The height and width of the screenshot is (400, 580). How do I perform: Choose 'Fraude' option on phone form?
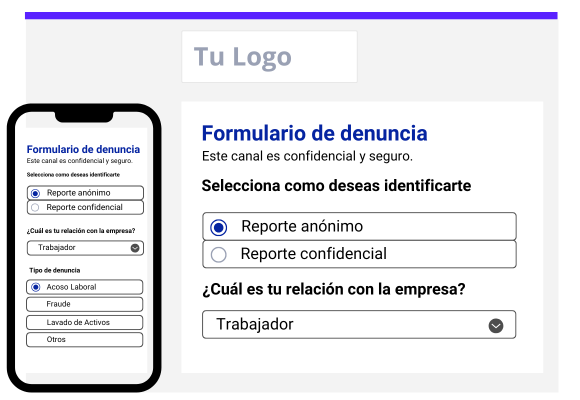pos(85,304)
